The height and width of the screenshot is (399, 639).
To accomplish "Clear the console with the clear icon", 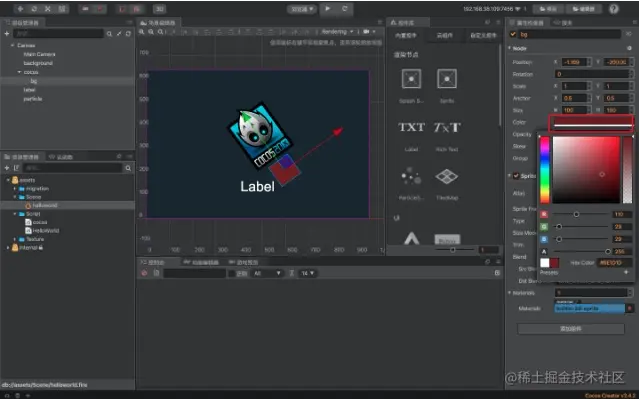I will [x=144, y=273].
